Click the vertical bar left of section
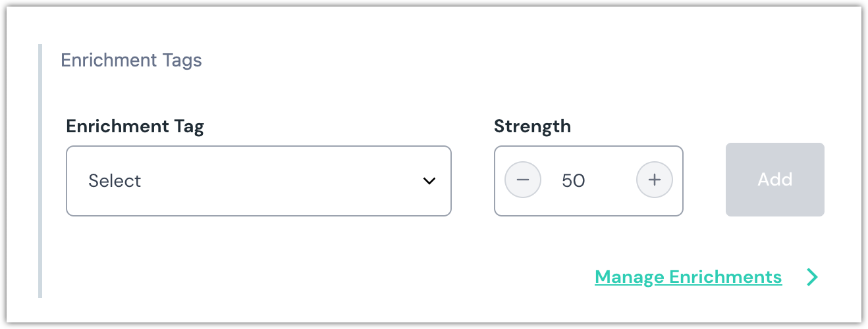868x329 pixels. pos(40,171)
